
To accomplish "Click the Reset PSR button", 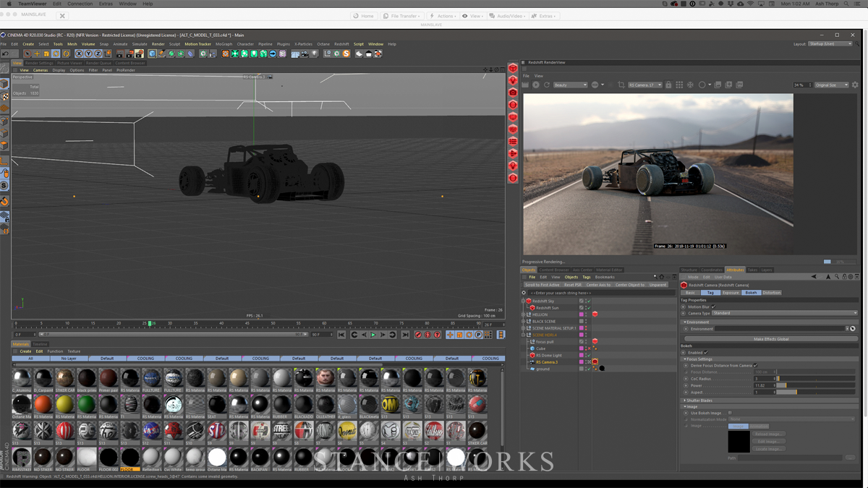I will click(573, 285).
